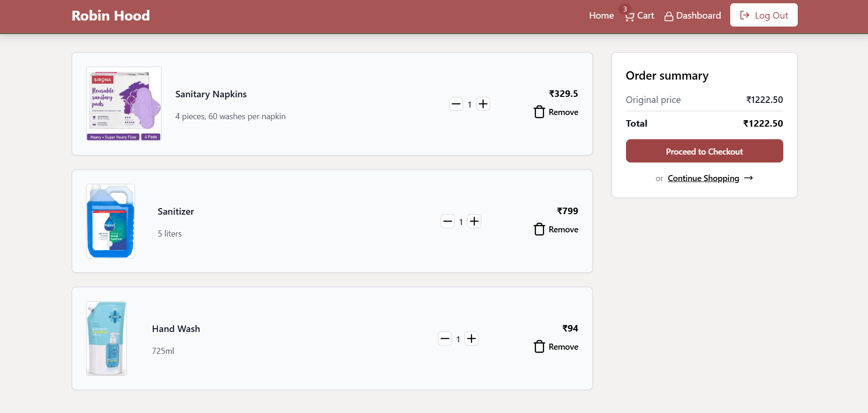The width and height of the screenshot is (868, 413).
Task: Increase Sanitary Napkins quantity with plus
Action: (483, 104)
